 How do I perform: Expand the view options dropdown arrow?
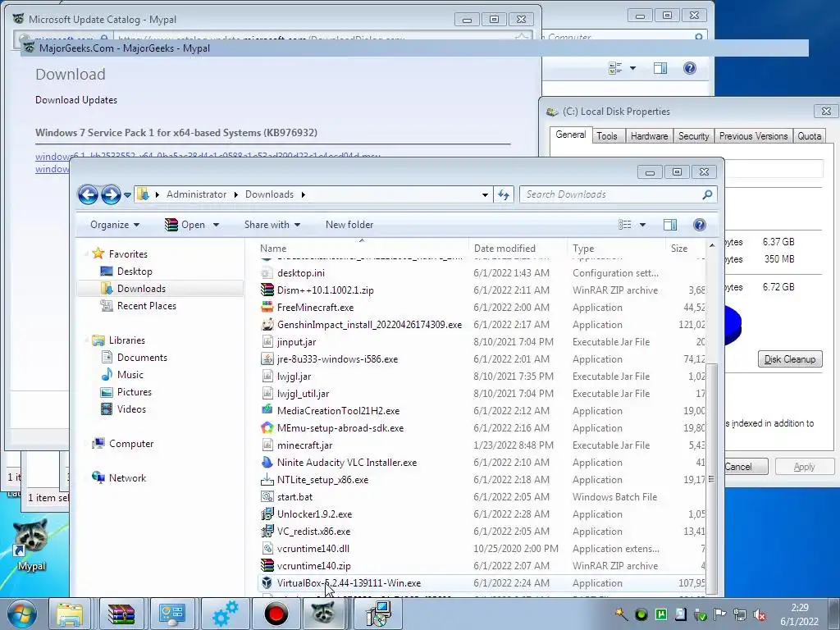(642, 225)
